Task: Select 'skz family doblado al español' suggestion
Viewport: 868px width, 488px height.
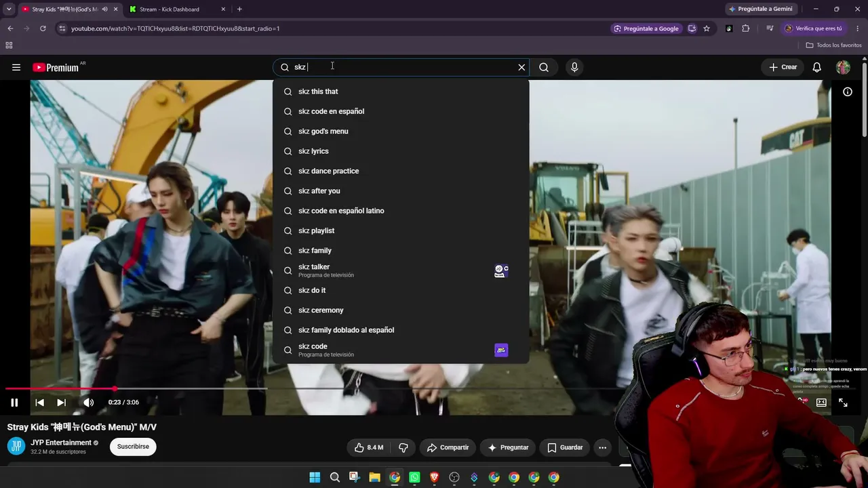Action: [x=401, y=330]
